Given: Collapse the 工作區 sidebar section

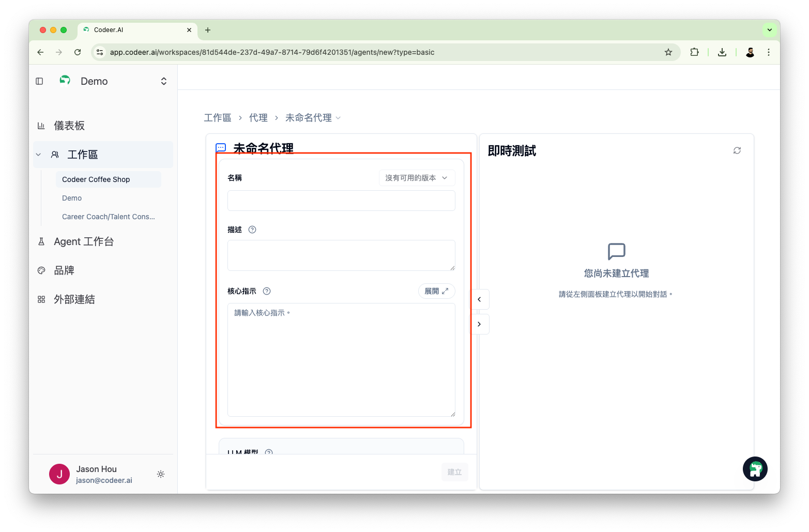Looking at the screenshot, I should 38,155.
